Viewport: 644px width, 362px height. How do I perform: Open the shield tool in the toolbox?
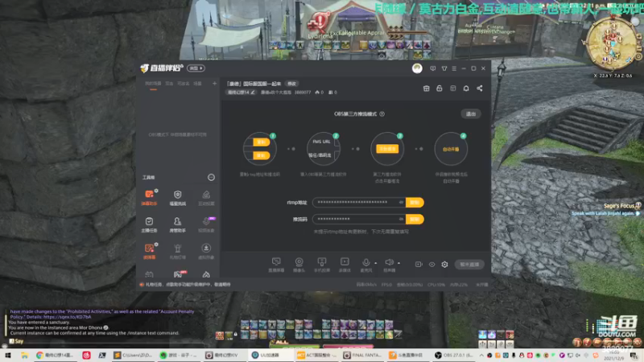(x=177, y=197)
